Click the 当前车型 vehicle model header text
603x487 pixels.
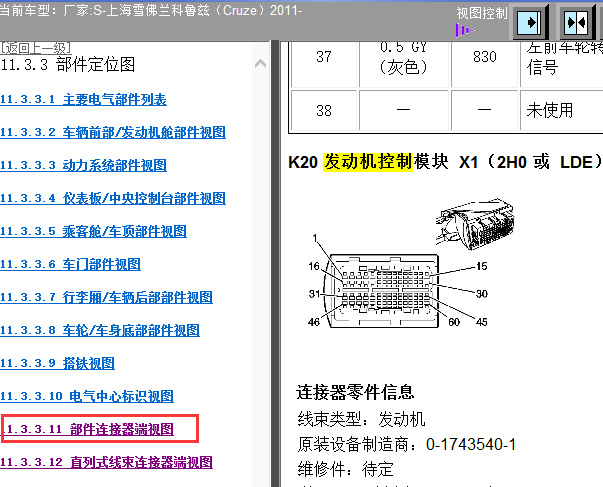(151, 10)
